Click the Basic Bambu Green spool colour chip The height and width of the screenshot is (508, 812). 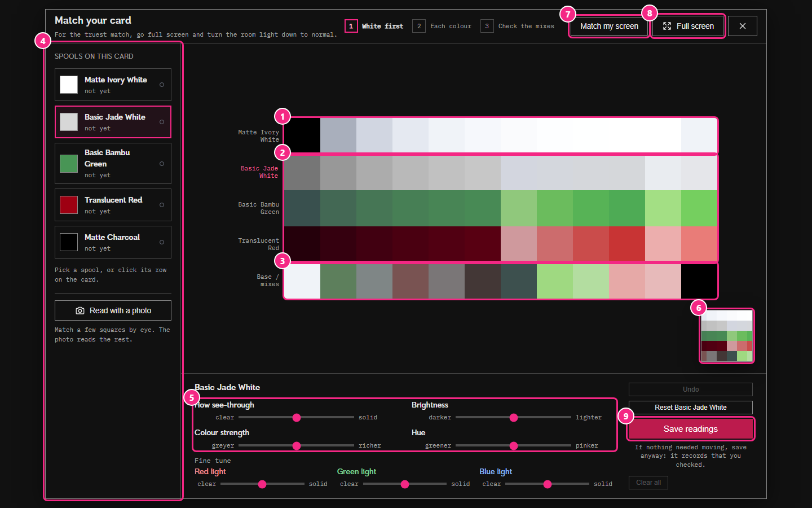[x=69, y=164]
